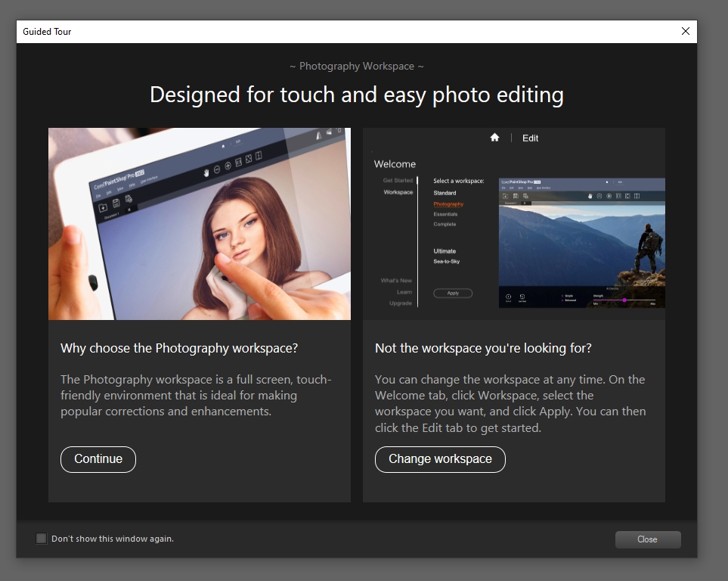
Task: Click the zoom in plus icon on tablet
Action: tap(228, 165)
